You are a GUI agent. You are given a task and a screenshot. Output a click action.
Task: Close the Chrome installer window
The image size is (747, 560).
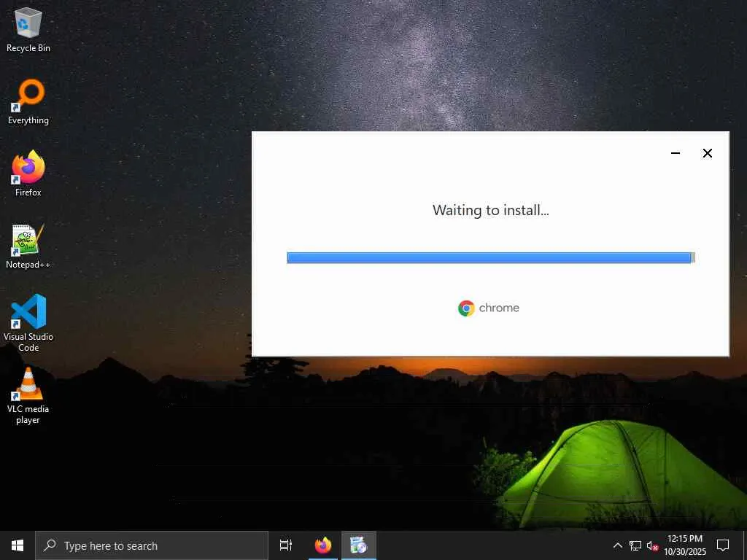[708, 153]
